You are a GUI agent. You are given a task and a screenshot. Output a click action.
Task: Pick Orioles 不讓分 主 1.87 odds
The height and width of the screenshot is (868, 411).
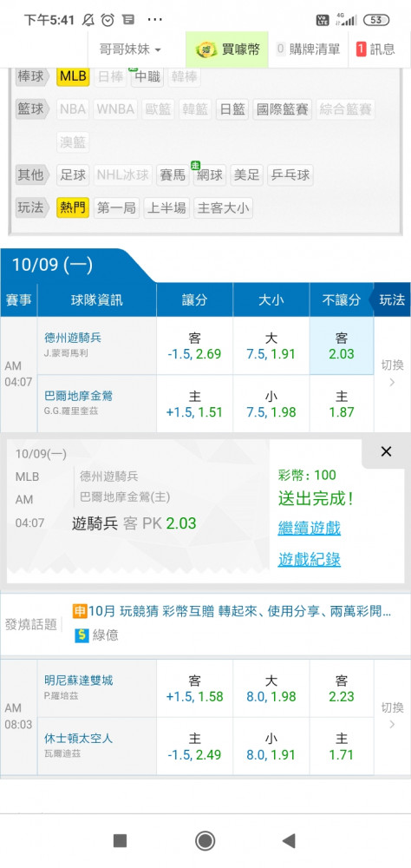pyautogui.click(x=342, y=404)
